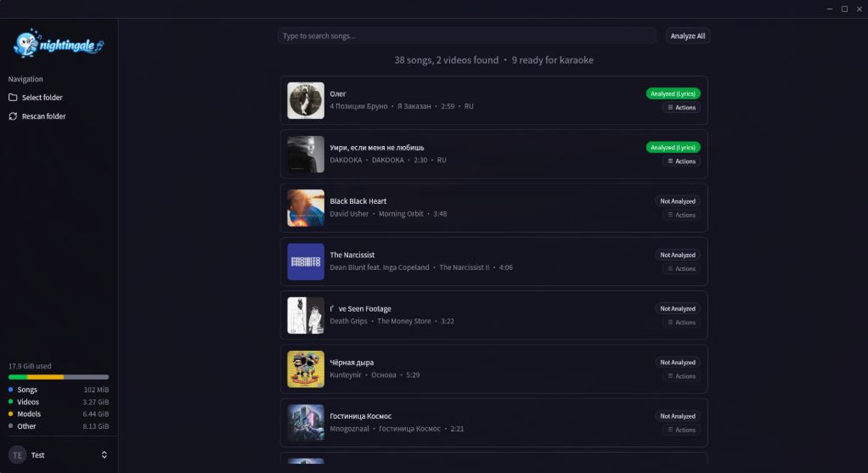Open Actions menu for Чёрная дыра
The width and height of the screenshot is (868, 473).
point(681,375)
